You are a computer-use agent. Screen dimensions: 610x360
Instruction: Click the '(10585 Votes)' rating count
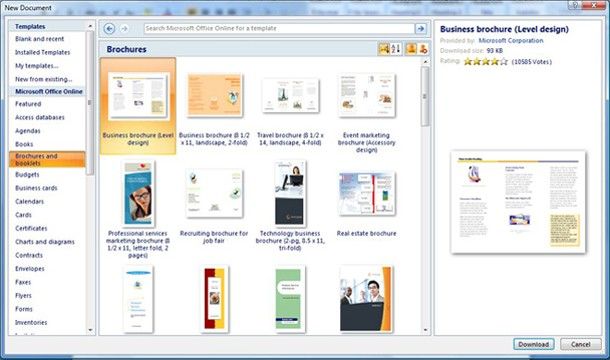click(531, 61)
